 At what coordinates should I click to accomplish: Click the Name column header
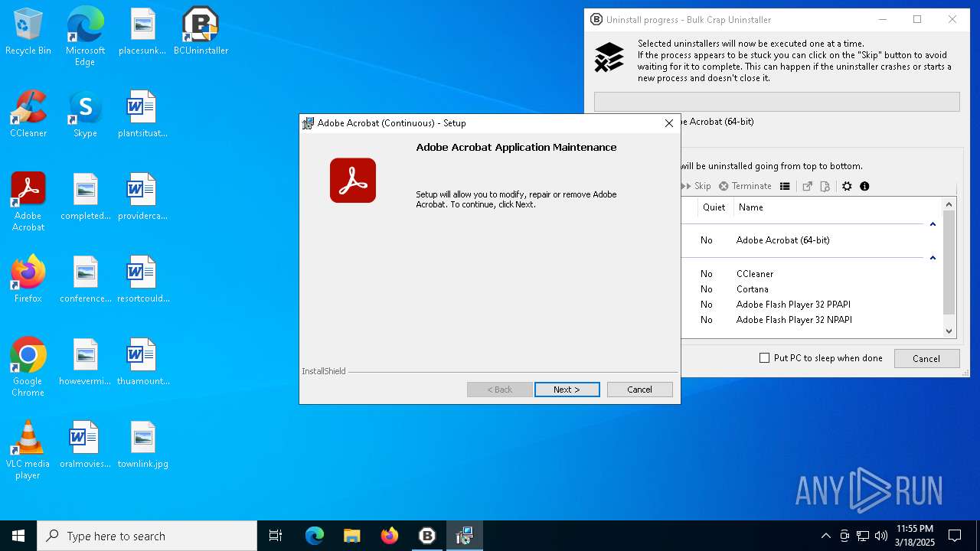tap(751, 207)
